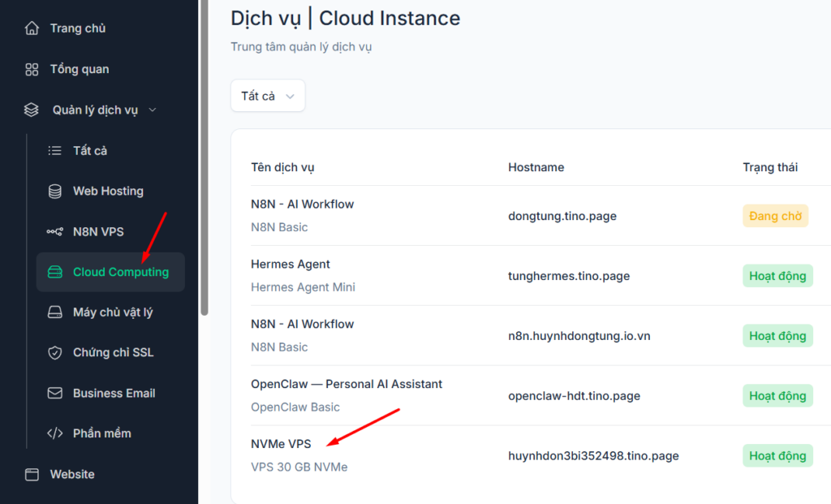Click the sidebar vertical scrollbar
The width and height of the screenshot is (831, 504).
[x=205, y=157]
